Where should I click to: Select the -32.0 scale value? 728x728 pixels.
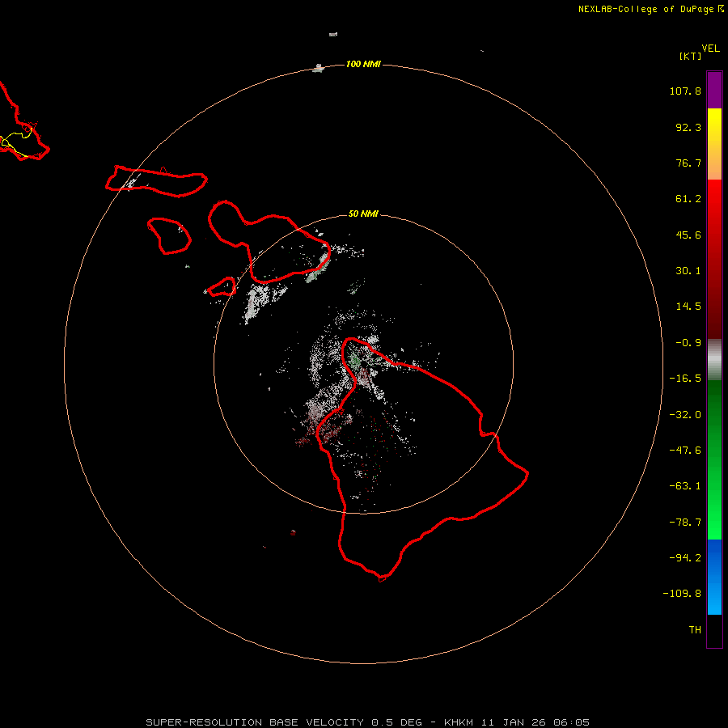[x=685, y=415]
